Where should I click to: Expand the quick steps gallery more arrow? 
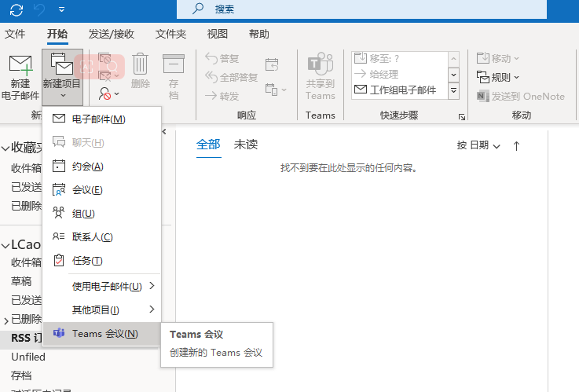click(454, 90)
